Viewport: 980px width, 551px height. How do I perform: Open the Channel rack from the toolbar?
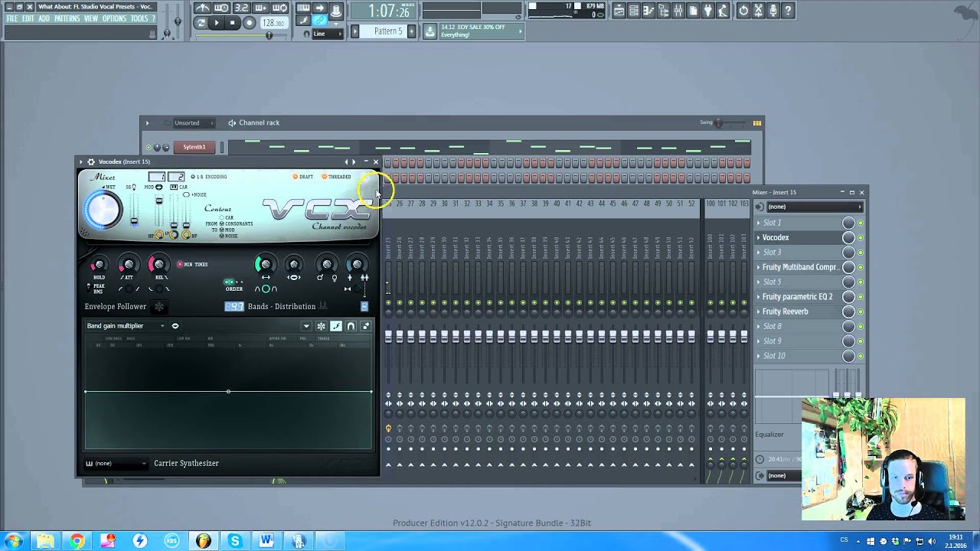(x=634, y=11)
